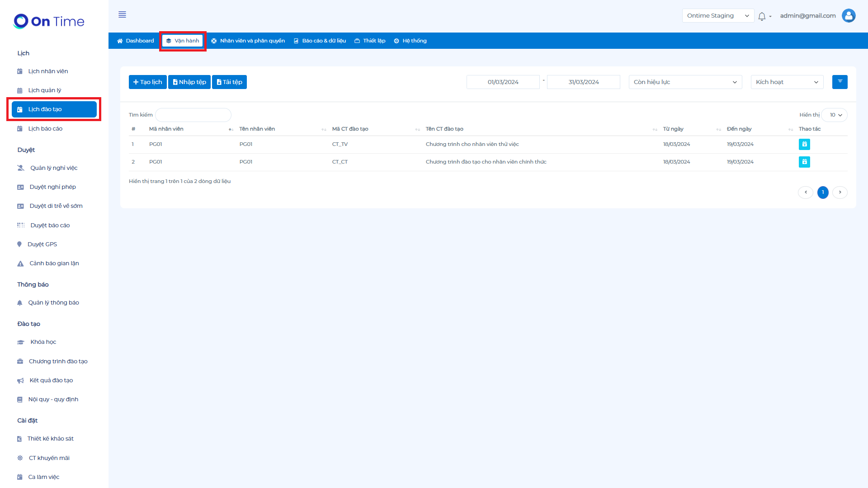Screen dimensions: 868x488
Task: Select Lịch nhân viên in sidebar
Action: coord(48,71)
